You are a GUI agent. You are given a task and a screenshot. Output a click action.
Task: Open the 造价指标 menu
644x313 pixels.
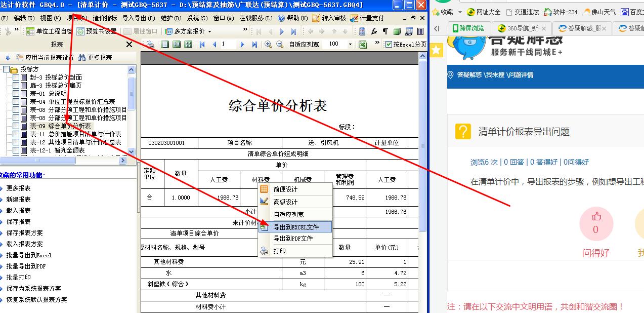tap(104, 18)
